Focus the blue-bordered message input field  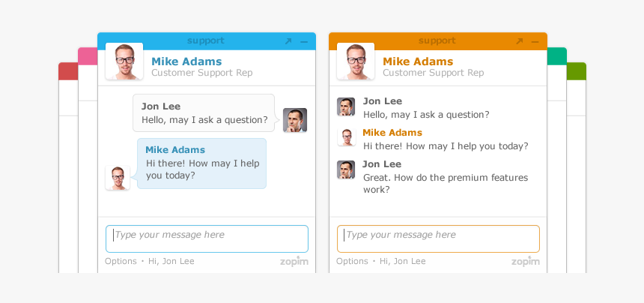pos(207,238)
